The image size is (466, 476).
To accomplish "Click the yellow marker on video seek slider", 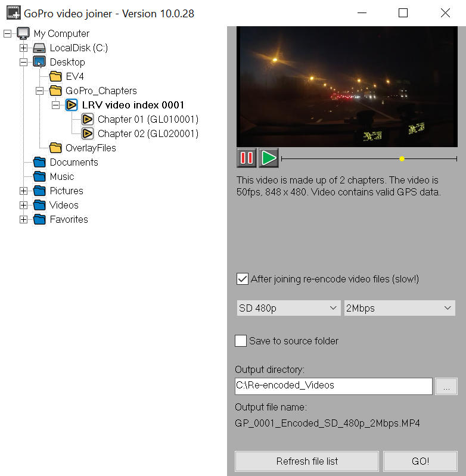I will [402, 158].
